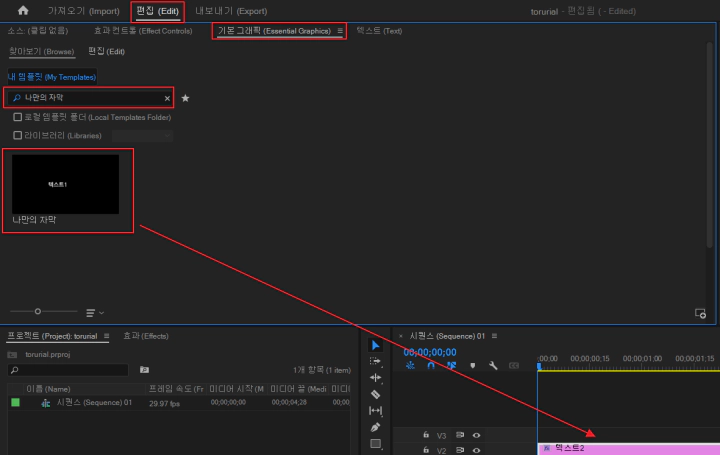The image size is (720, 455).
Task: Open the sort order dropdown menu
Action: [x=95, y=313]
